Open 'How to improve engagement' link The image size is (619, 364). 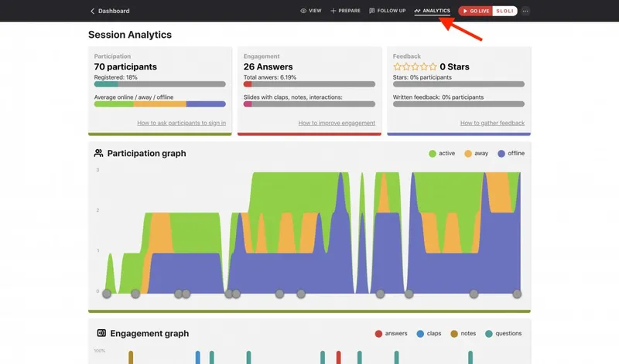337,123
